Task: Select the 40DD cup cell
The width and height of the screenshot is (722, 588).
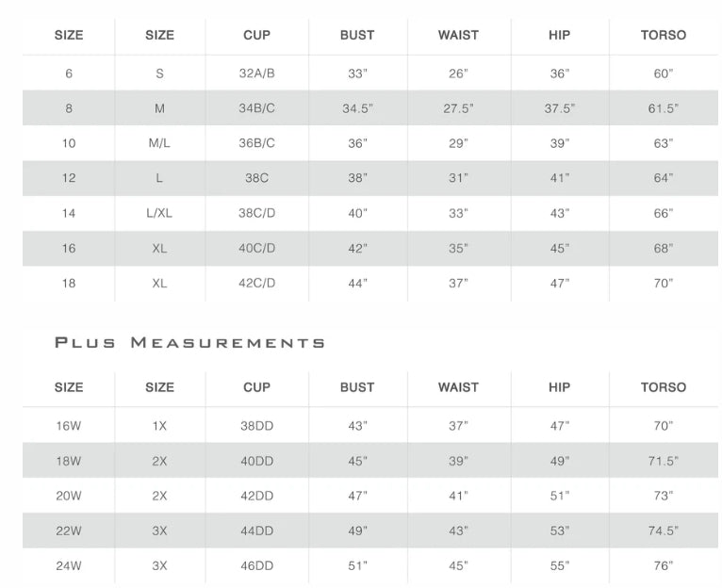Action: (x=256, y=461)
